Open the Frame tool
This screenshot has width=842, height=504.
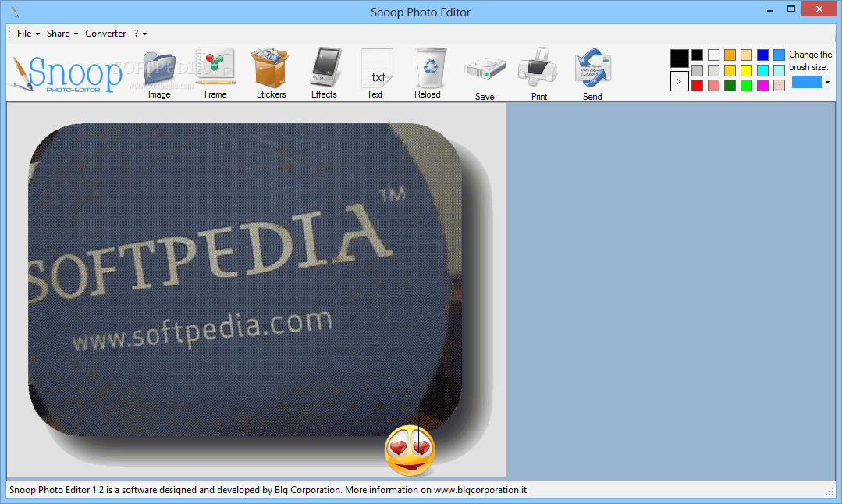coord(215,73)
